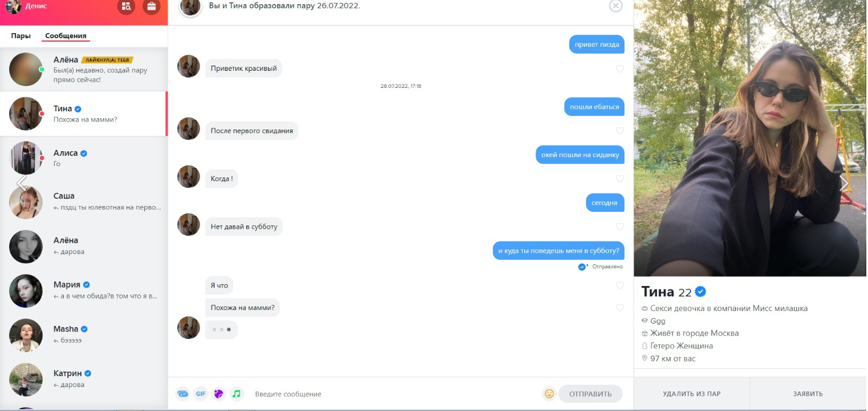Like the "Нет давай в субботу" message heart
868x411 pixels.
pyautogui.click(x=620, y=227)
